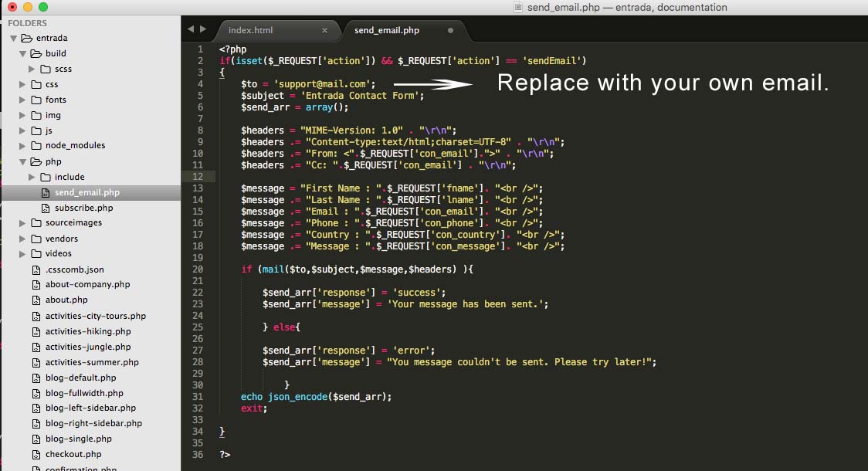Select the send_email.php tab
Viewport: 868px width, 471px height.
coord(386,31)
